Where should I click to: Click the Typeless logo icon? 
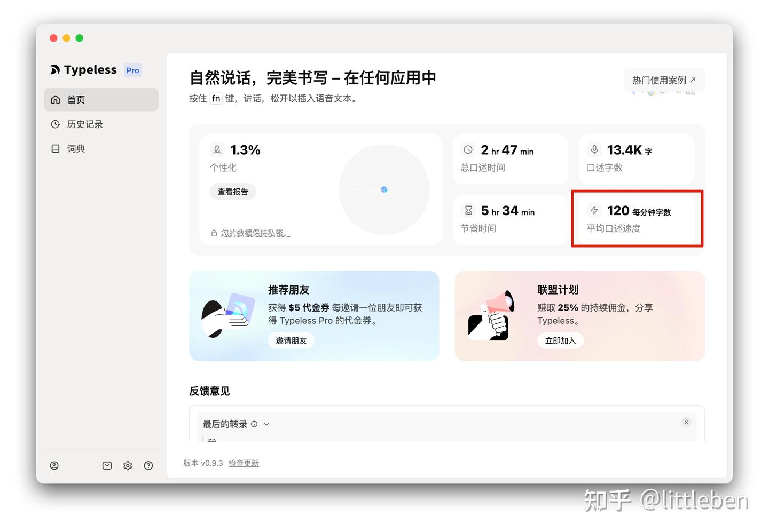click(55, 70)
